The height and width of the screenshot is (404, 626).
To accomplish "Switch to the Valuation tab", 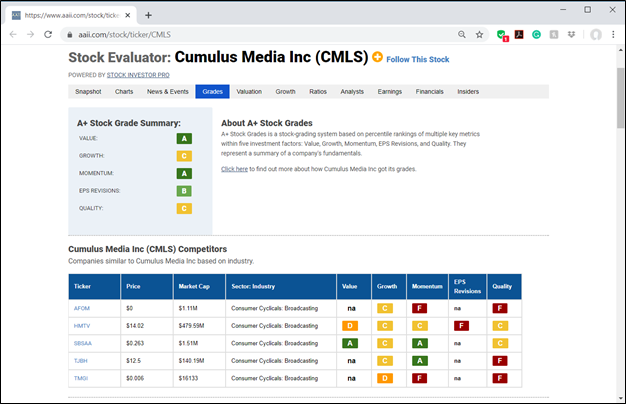I will (x=249, y=91).
